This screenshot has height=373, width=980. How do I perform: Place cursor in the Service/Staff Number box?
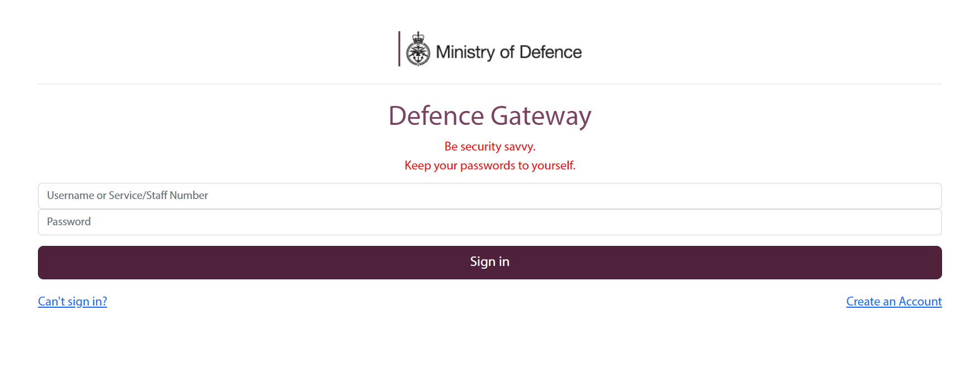coord(490,196)
